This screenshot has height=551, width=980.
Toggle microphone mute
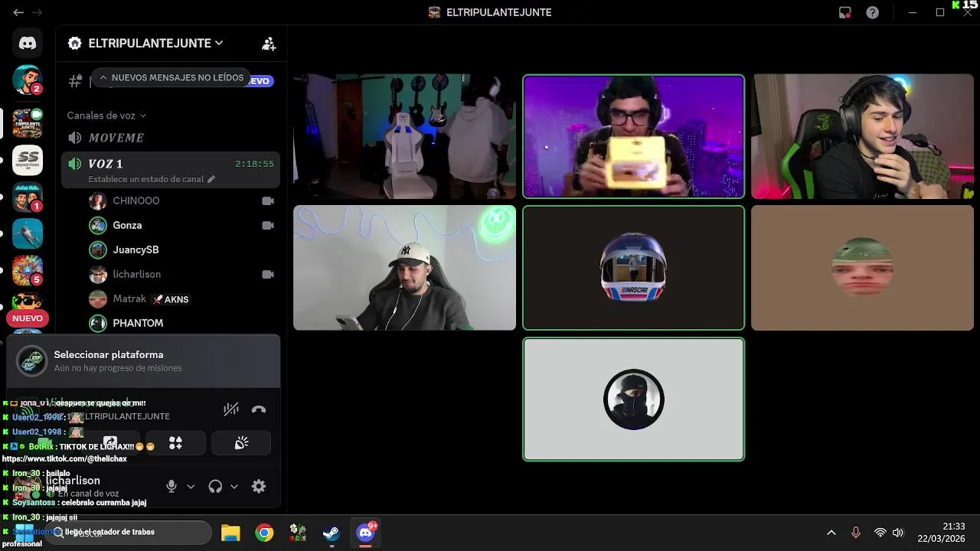(171, 486)
